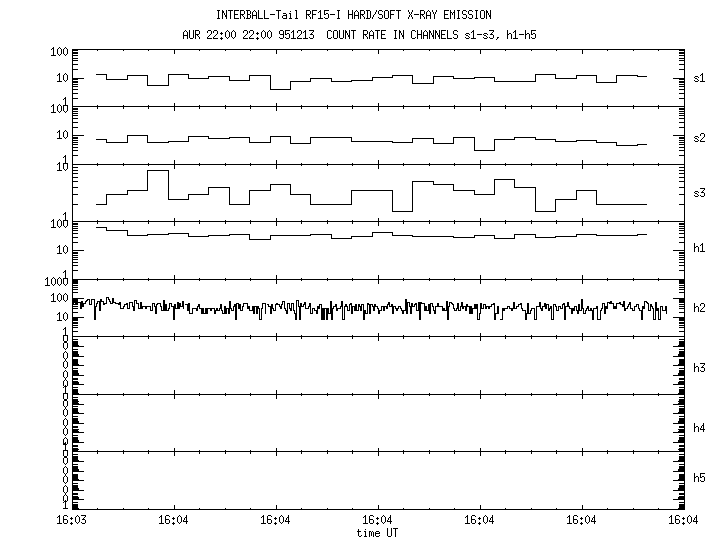
Task: Click the 16:03 time axis tick label
Action: pyautogui.click(x=71, y=520)
